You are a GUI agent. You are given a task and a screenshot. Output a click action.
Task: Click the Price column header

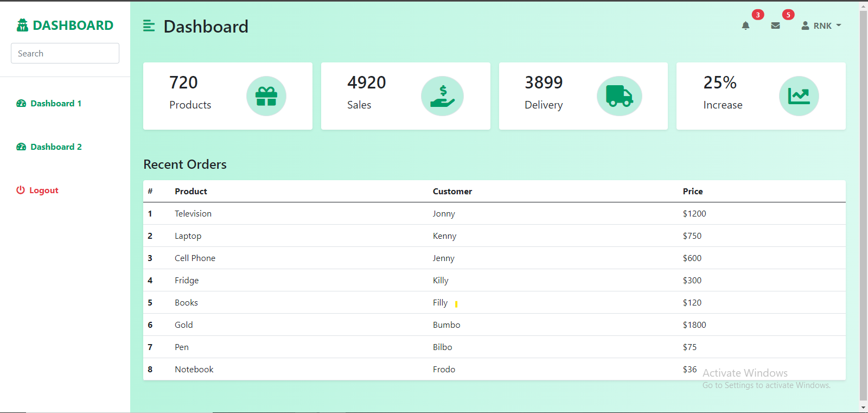[x=693, y=191]
